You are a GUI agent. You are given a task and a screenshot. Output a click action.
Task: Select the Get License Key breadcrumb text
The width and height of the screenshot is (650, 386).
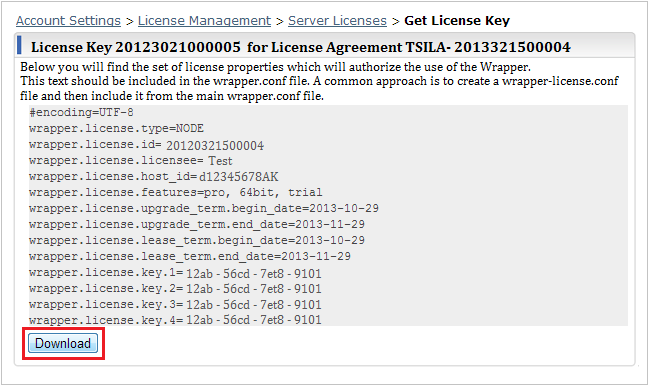[457, 21]
